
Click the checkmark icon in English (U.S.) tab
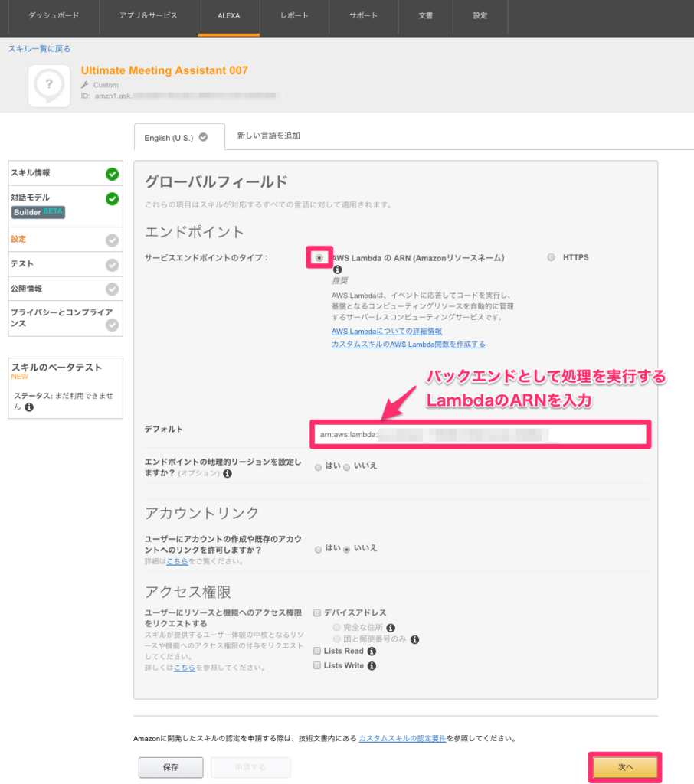pos(203,137)
